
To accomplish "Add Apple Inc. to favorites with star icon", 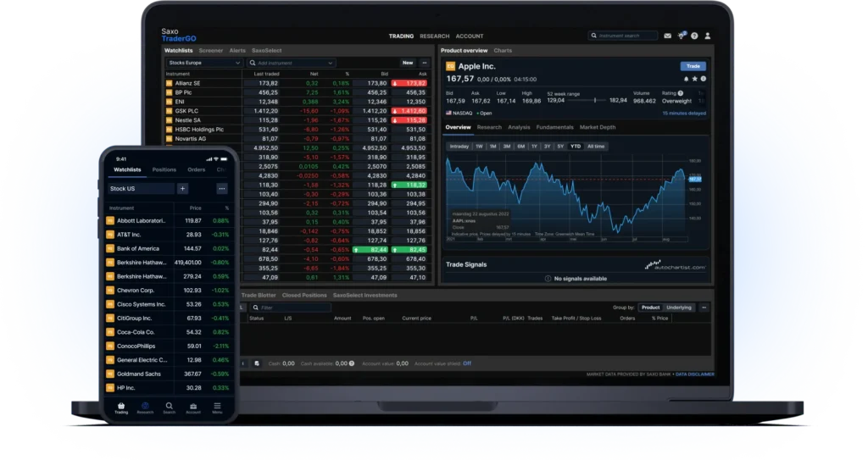I will tap(695, 79).
